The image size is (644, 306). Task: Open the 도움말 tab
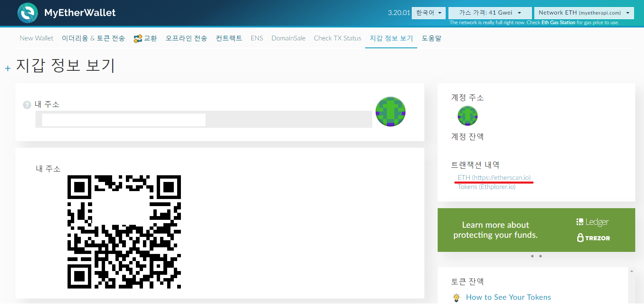click(x=431, y=38)
